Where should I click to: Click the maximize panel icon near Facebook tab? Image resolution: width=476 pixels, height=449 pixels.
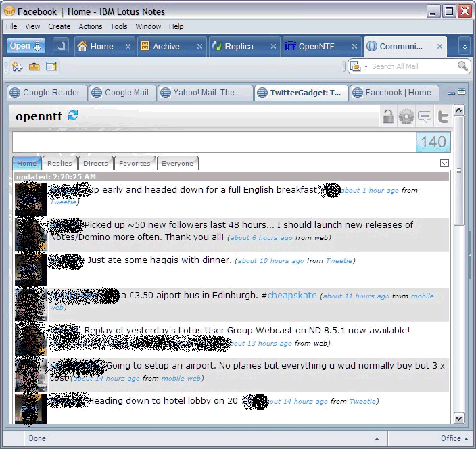pos(462,91)
